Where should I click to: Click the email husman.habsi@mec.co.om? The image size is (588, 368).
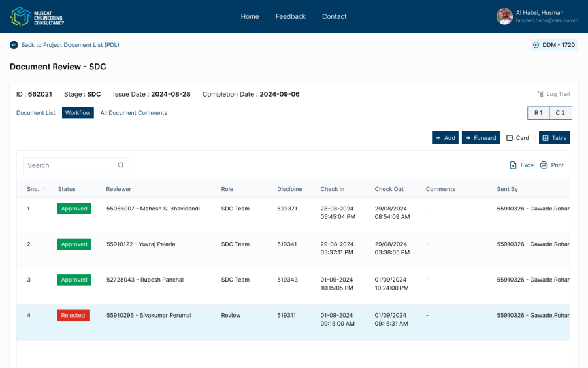pyautogui.click(x=547, y=21)
